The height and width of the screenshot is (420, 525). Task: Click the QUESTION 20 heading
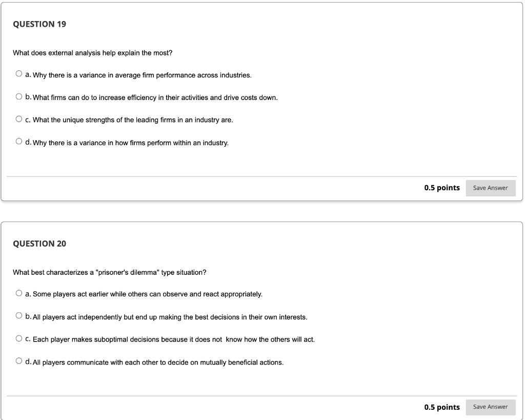(39, 244)
